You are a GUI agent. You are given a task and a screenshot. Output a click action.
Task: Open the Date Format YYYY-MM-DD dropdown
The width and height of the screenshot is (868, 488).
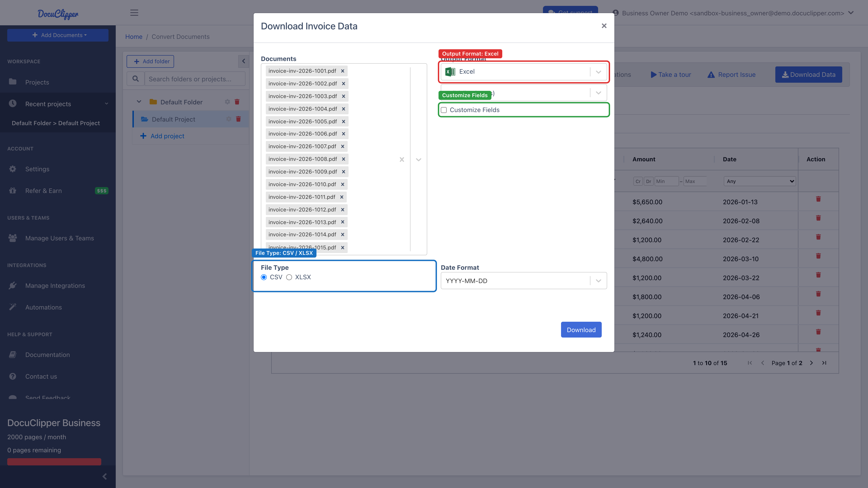click(524, 281)
